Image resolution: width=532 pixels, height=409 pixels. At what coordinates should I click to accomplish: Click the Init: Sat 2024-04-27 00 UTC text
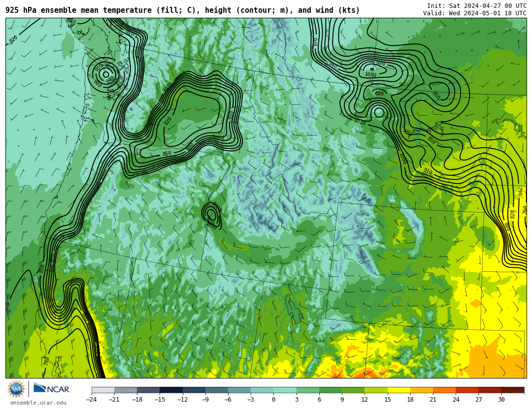(477, 6)
